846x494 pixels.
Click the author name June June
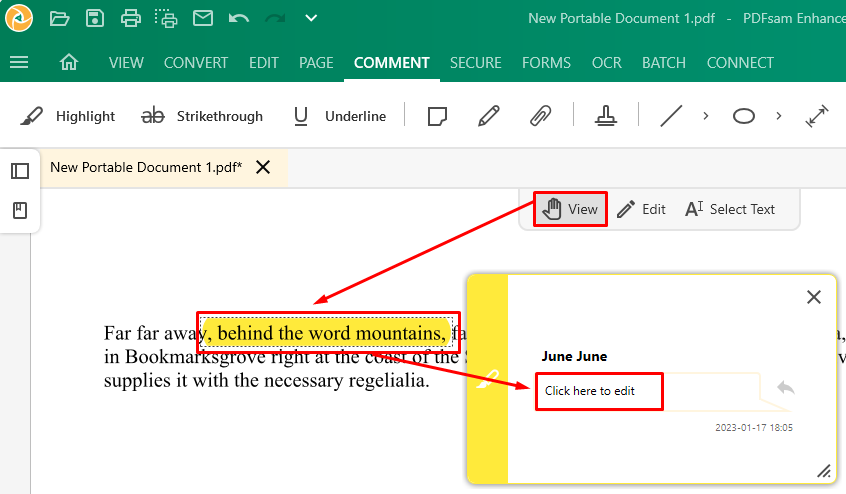(574, 356)
